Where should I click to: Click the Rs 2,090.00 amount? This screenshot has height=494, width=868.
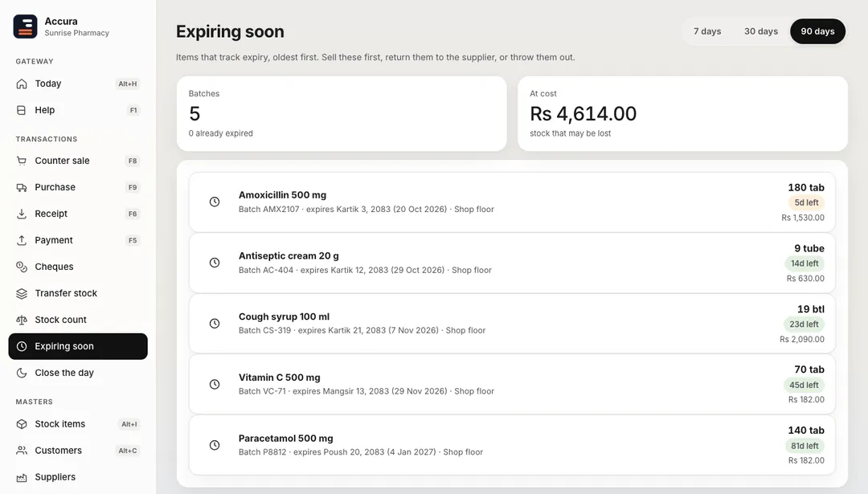tap(801, 339)
